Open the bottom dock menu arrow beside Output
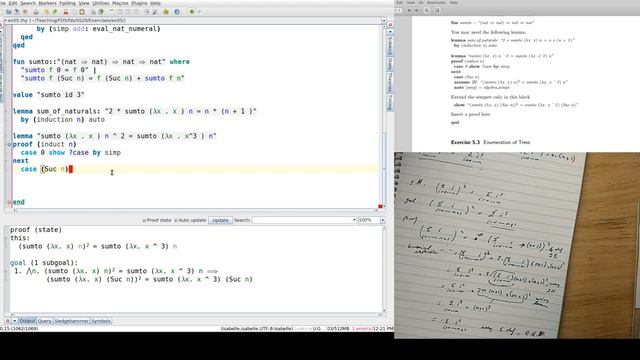Screen dimensions: 640x360 [x=15, y=321]
